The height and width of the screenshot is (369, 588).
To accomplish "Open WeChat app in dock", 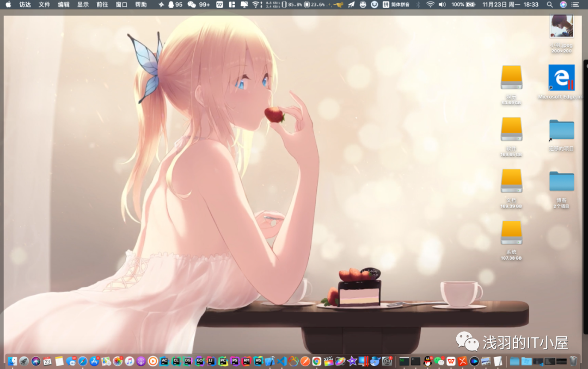I will pos(439,361).
